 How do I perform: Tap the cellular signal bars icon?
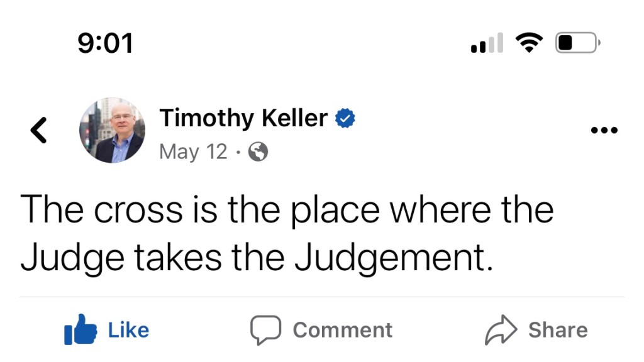[x=487, y=43]
